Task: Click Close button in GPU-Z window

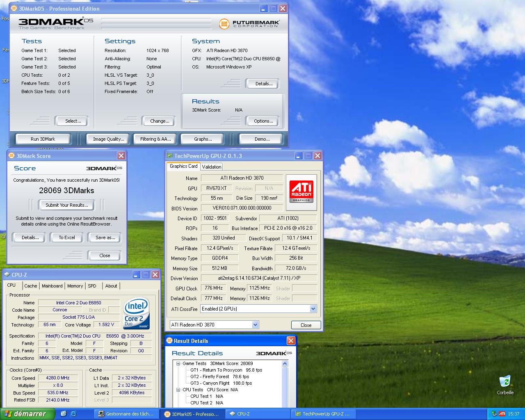Action: coord(306,325)
